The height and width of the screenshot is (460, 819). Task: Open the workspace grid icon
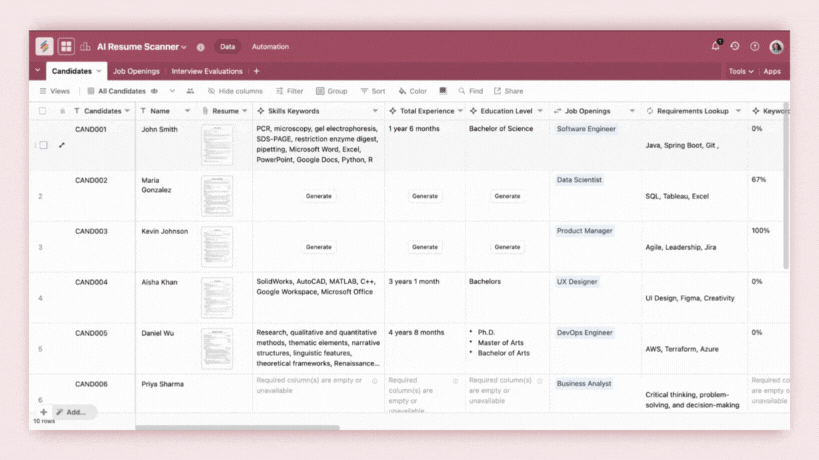[x=66, y=46]
